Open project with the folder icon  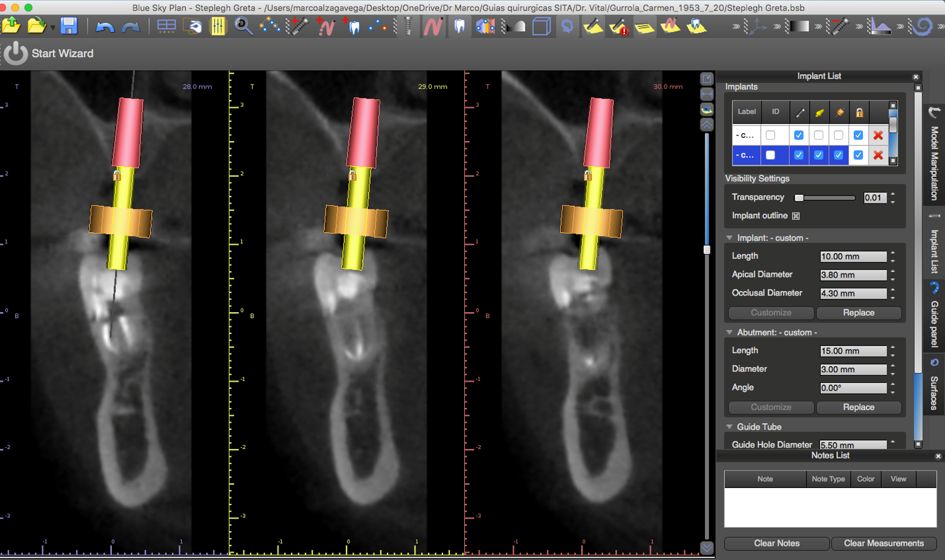click(36, 26)
